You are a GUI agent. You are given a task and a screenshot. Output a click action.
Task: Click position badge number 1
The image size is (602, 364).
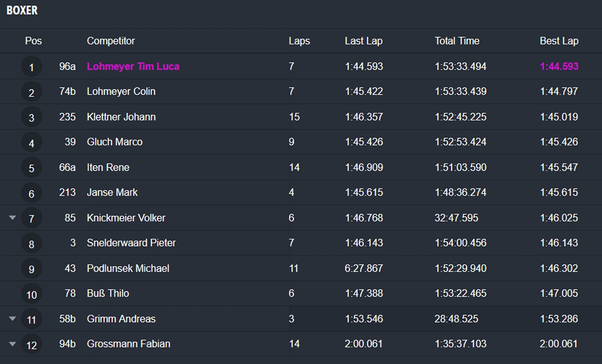pyautogui.click(x=32, y=67)
